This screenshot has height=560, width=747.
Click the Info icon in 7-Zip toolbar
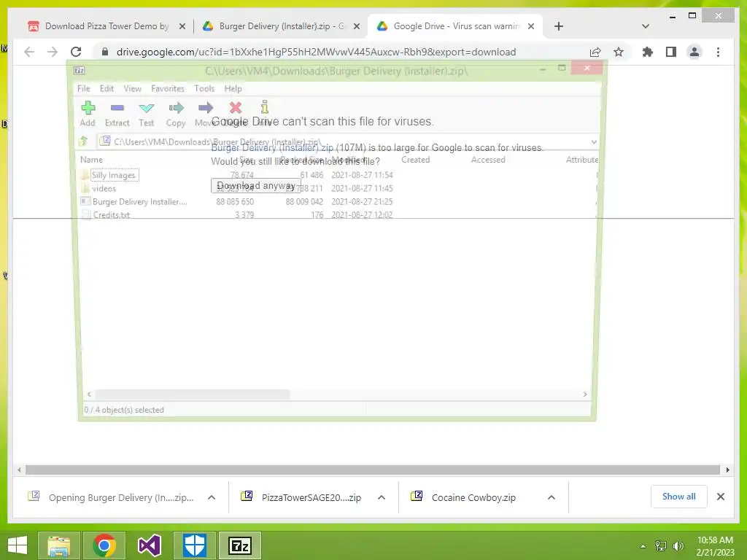(265, 106)
